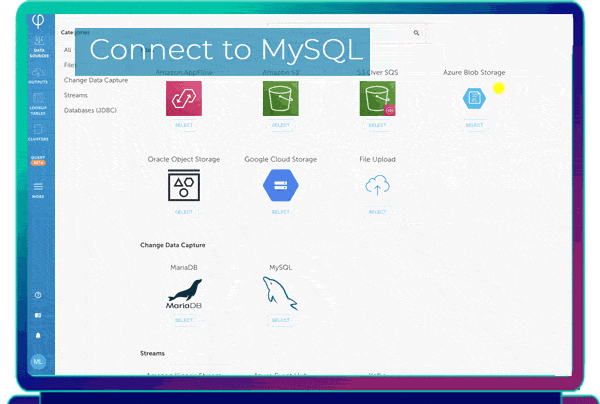Go to Clusters in the sidebar
The image size is (600, 404).
coord(38,135)
